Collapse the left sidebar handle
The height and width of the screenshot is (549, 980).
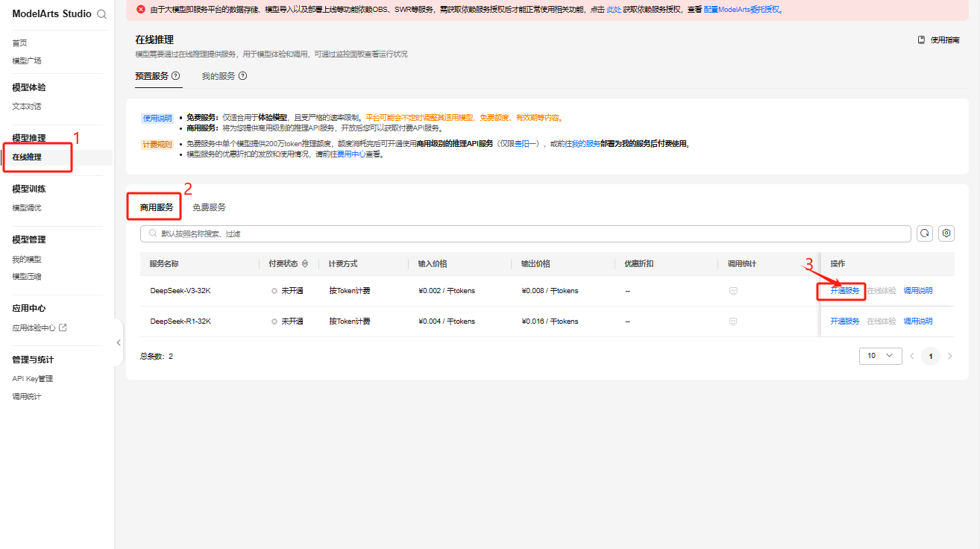pos(118,342)
